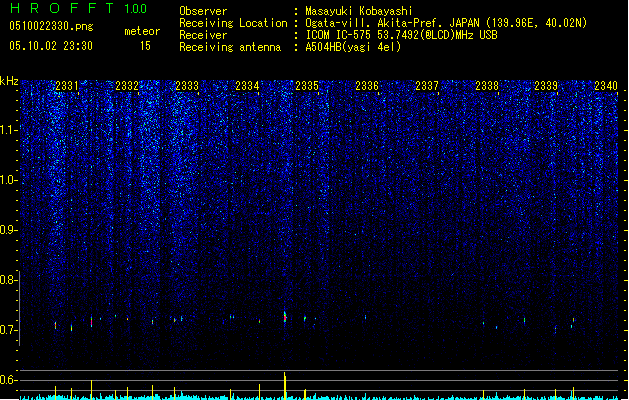Image resolution: width=629 pixels, height=400 pixels.
Task: Click the 2335 time marker
Action: pos(307,86)
